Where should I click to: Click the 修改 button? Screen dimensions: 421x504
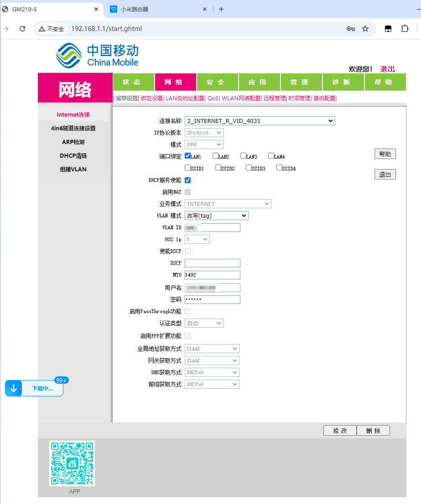(340, 431)
